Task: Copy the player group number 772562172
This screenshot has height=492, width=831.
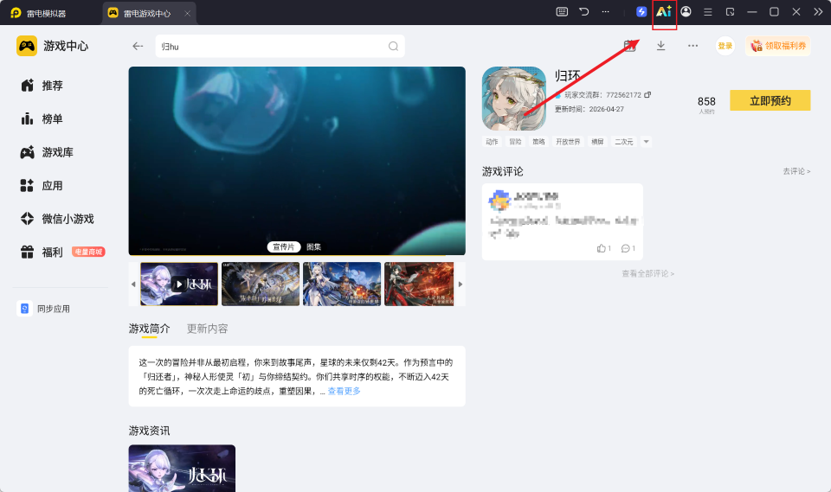Action: tap(648, 95)
